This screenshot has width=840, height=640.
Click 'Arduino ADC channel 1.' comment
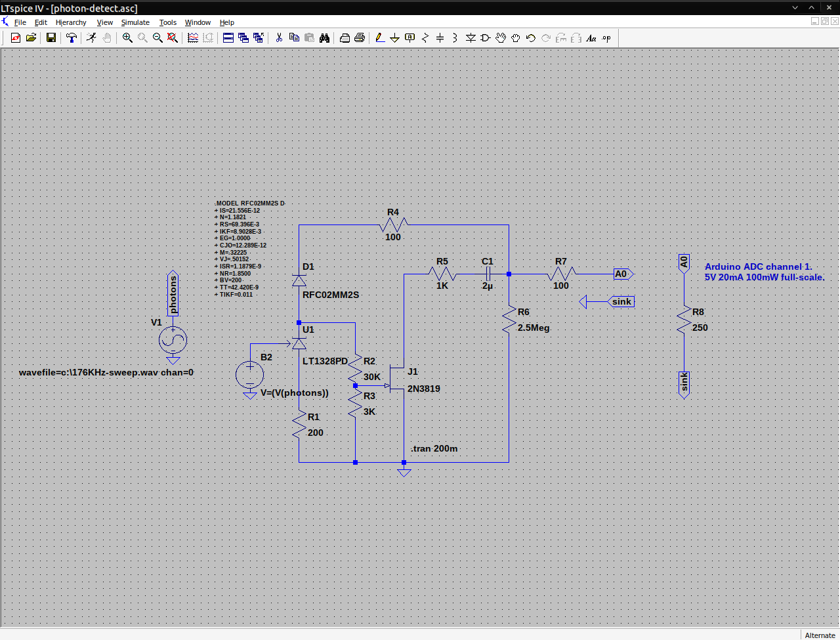click(758, 267)
